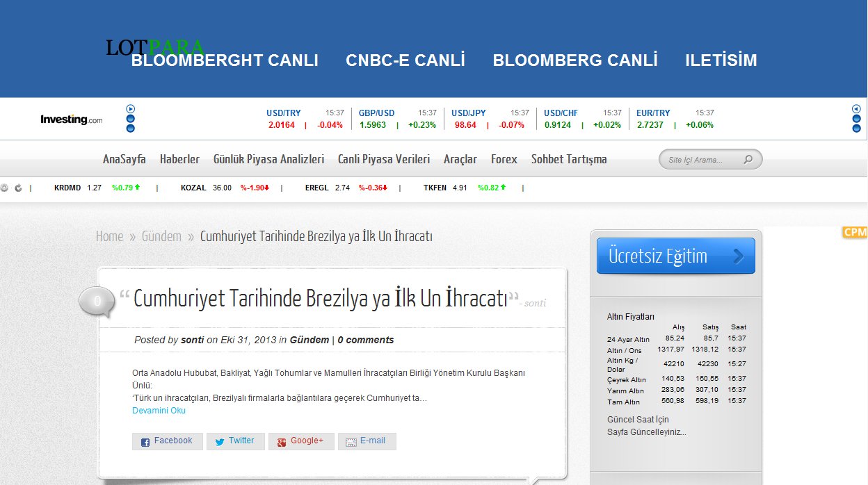Click the E-mail envelope icon

[x=351, y=442]
